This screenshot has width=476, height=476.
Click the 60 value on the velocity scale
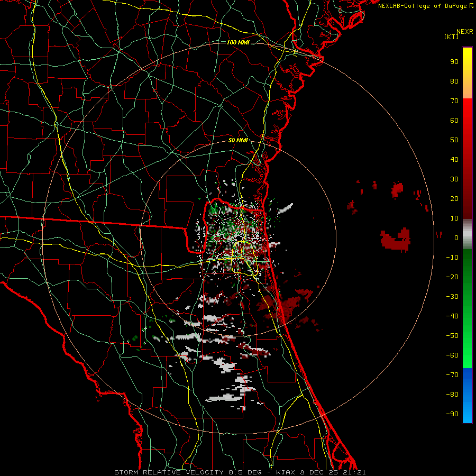[454, 120]
